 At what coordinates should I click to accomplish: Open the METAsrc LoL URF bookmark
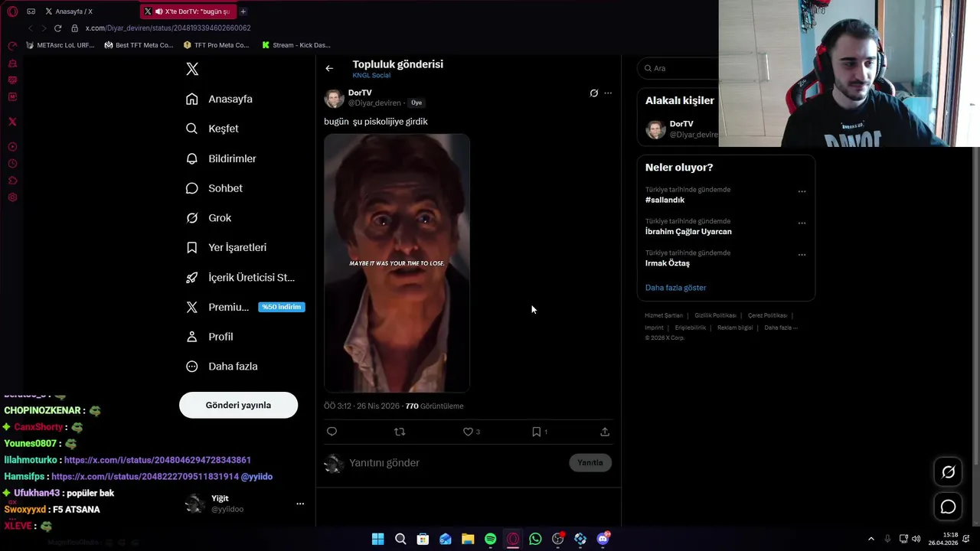[x=60, y=45]
